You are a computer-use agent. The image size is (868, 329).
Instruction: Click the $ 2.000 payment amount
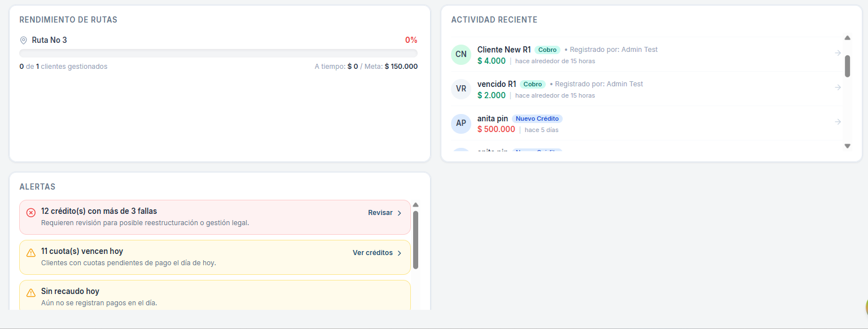point(492,95)
